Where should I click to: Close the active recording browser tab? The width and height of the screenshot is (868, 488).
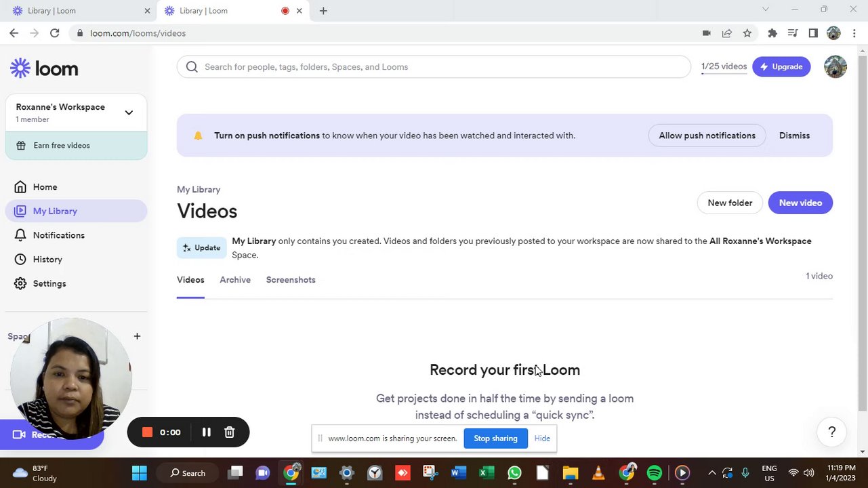pyautogui.click(x=299, y=11)
